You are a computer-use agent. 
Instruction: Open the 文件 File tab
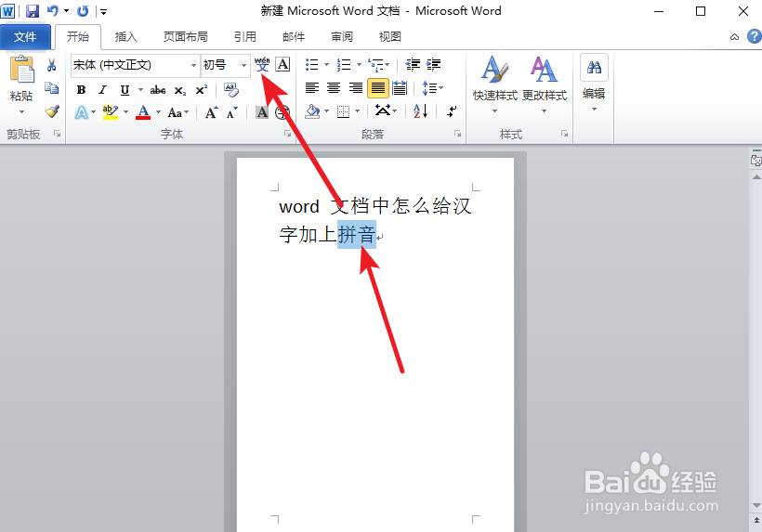coord(25,37)
